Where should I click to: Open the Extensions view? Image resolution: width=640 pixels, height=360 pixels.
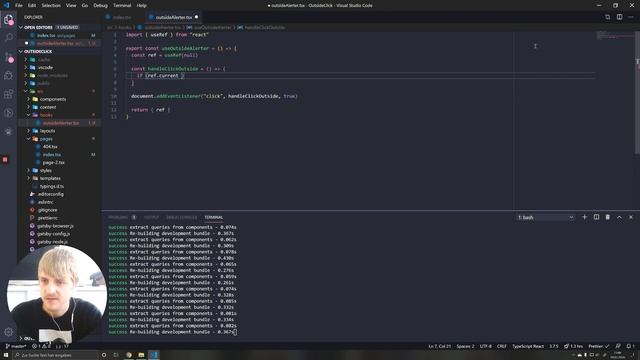click(9, 94)
